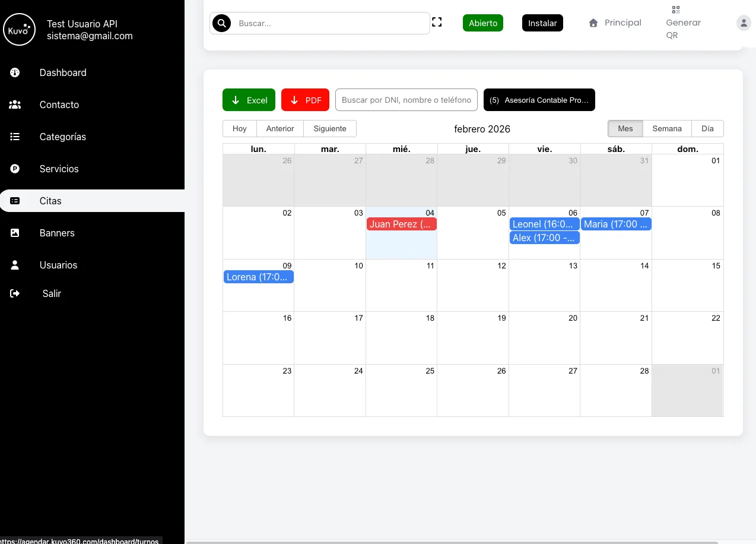Click the Categorías list icon
Image resolution: width=756 pixels, height=544 pixels.
click(15, 137)
